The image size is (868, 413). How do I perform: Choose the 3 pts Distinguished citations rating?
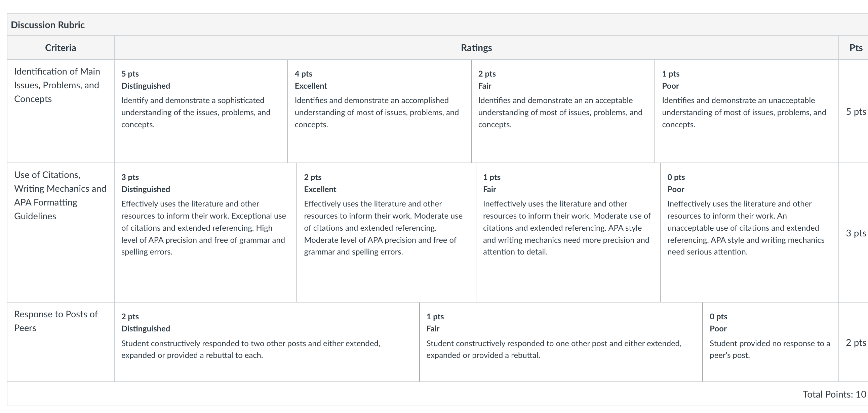(205, 233)
